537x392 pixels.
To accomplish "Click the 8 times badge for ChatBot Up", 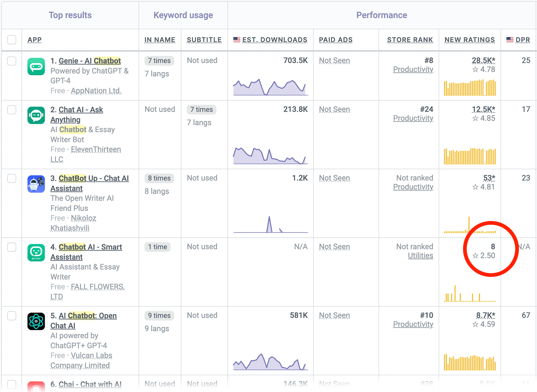I will (159, 178).
